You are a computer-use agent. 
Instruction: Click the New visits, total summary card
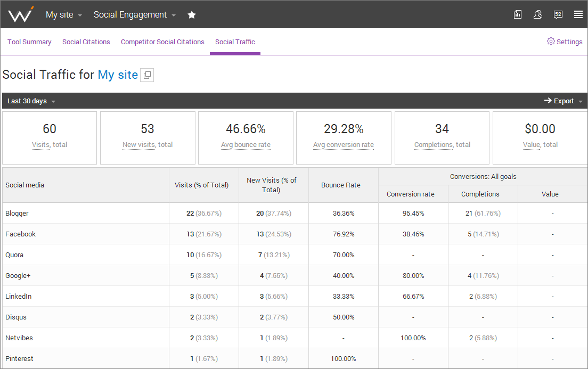coord(148,137)
